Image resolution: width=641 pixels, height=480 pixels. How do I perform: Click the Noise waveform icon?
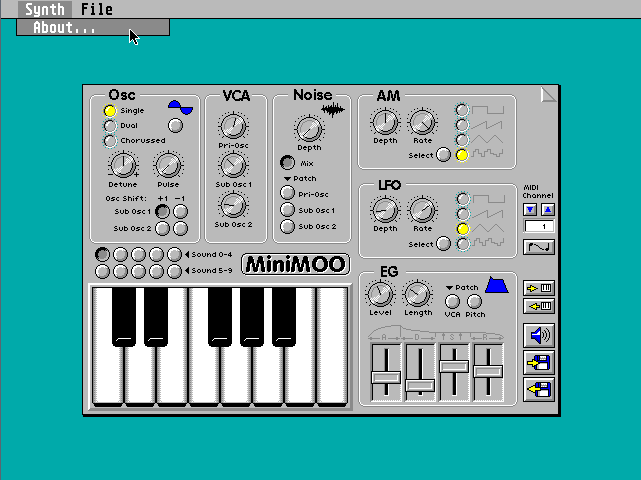[333, 110]
